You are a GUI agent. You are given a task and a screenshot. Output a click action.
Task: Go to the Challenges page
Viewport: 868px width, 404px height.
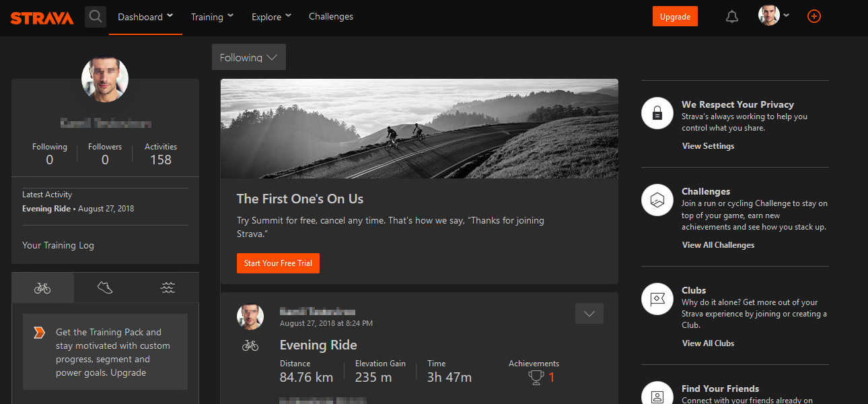click(330, 16)
